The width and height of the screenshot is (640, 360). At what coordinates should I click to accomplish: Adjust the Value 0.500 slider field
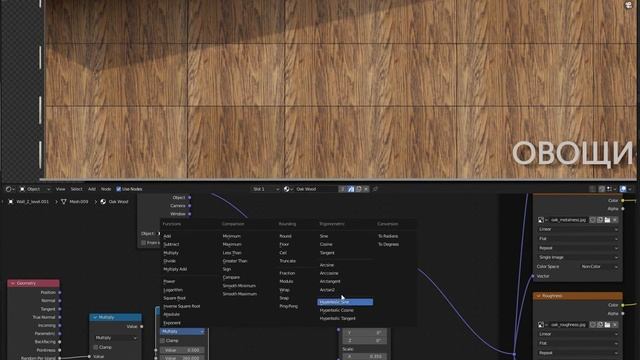point(182,350)
